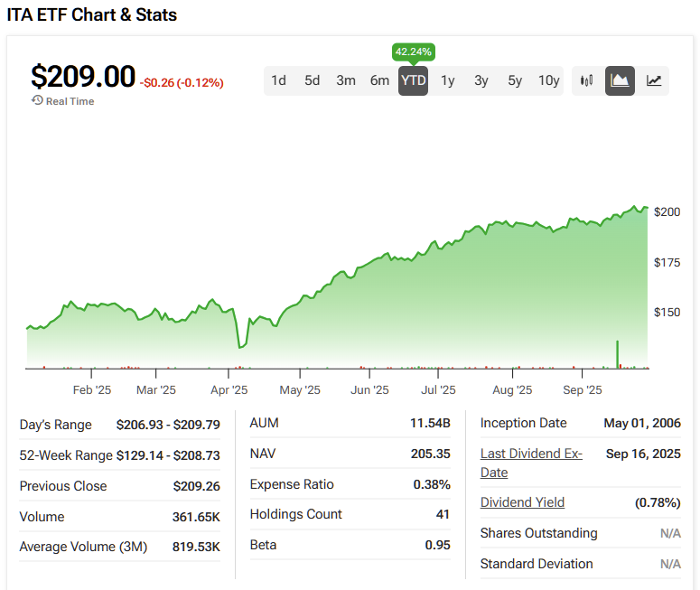Screen dimensions: 700x590
Task: Select the 5d time range
Action: click(312, 80)
